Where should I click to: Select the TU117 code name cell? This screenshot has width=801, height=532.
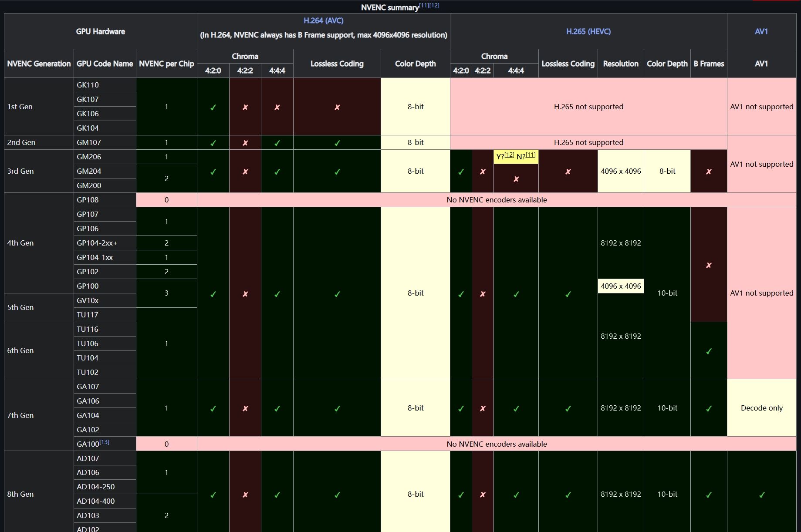tap(105, 315)
